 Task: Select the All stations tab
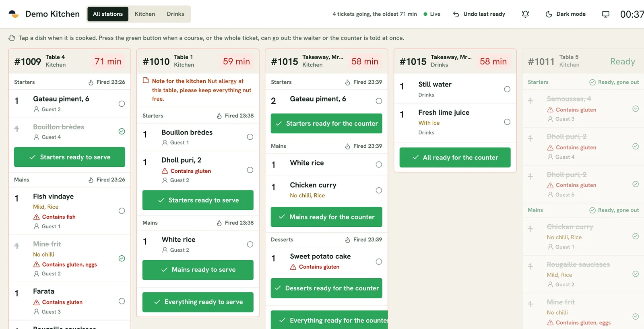pos(108,14)
